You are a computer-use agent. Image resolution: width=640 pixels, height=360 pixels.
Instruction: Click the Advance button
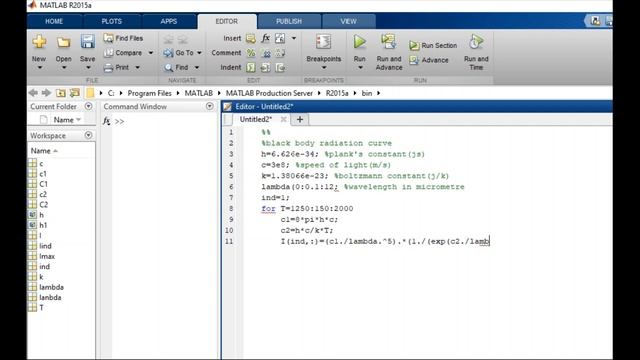click(429, 60)
